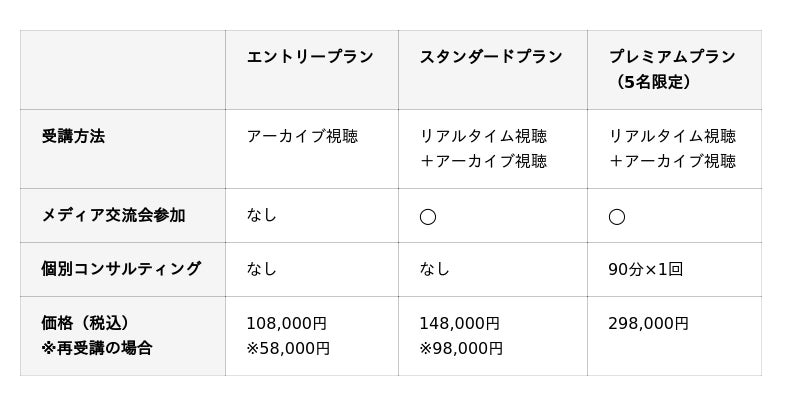Screen dimensions: 800x406
Task: Select the 価格（税込） row label
Action: (85, 323)
